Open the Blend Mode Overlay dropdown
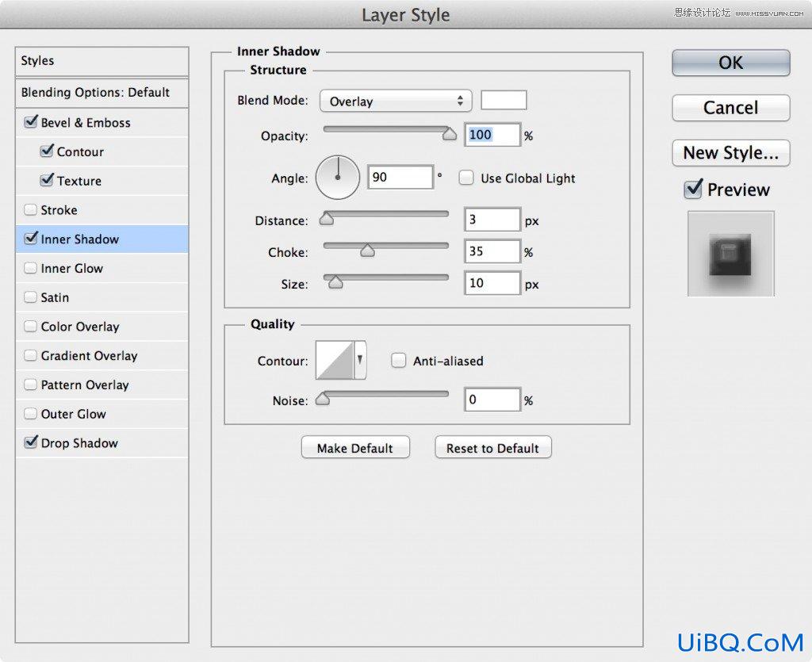812x662 pixels. (x=396, y=101)
